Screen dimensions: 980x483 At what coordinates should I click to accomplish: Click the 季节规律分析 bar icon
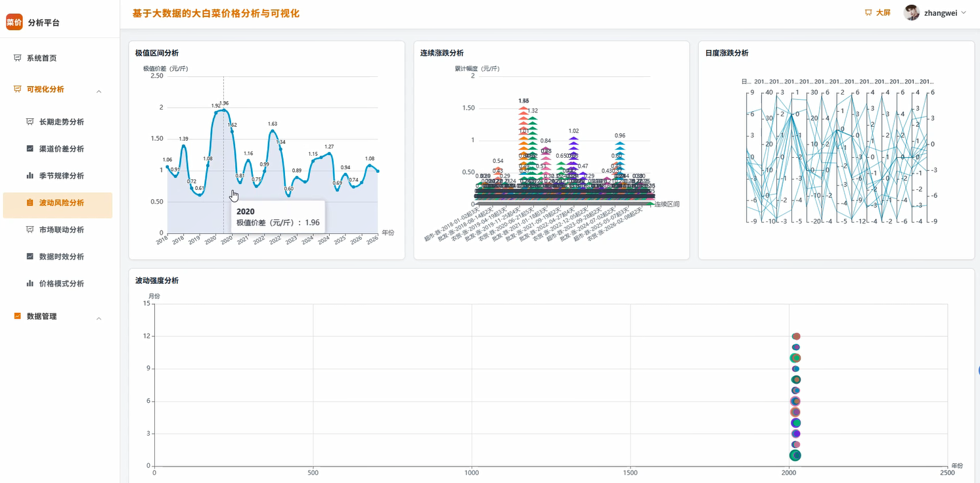coord(30,175)
